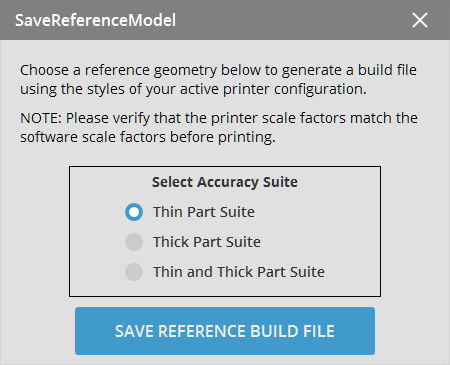Click the word 'Suite' after 'Thick Part'

tap(243, 242)
